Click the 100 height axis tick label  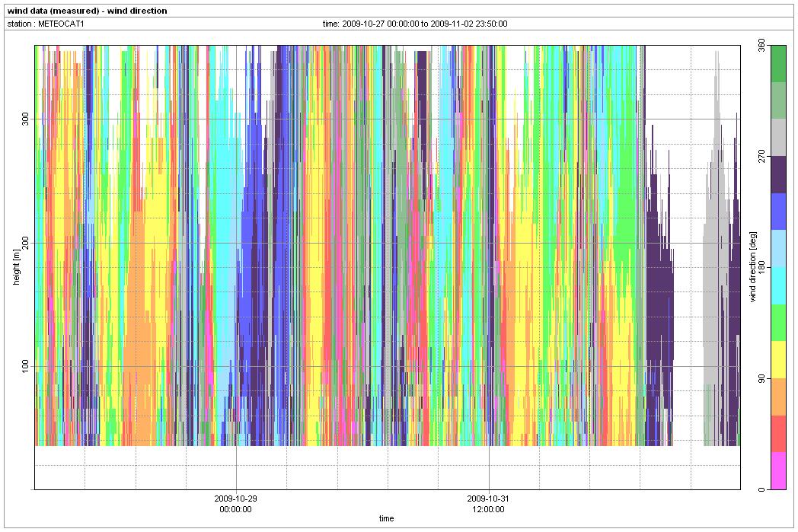tap(25, 367)
